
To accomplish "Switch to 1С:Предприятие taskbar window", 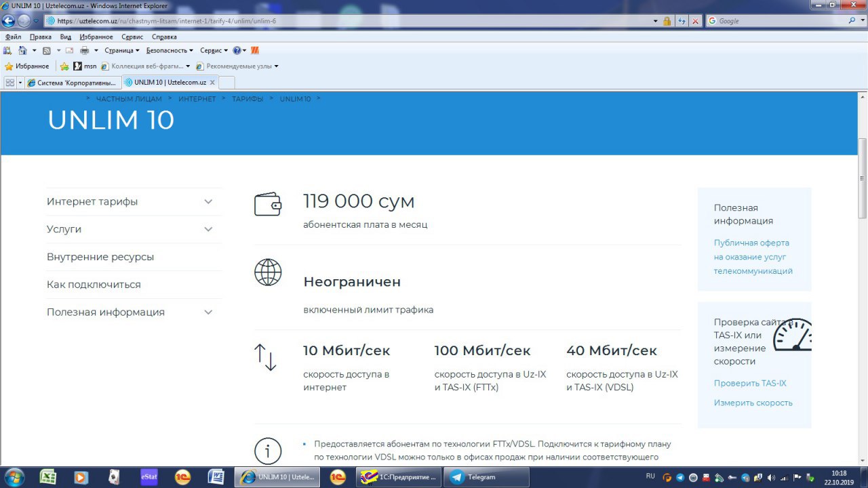I will (x=399, y=477).
